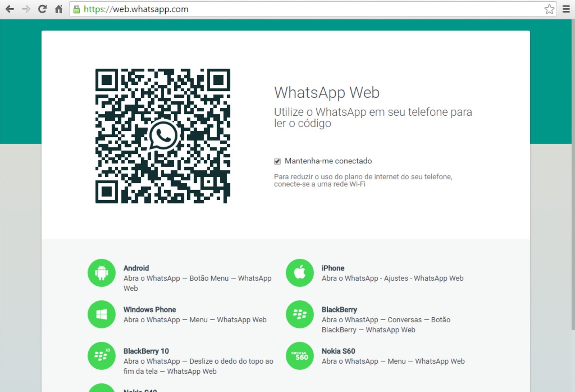Click the Android platform icon

coord(101,273)
